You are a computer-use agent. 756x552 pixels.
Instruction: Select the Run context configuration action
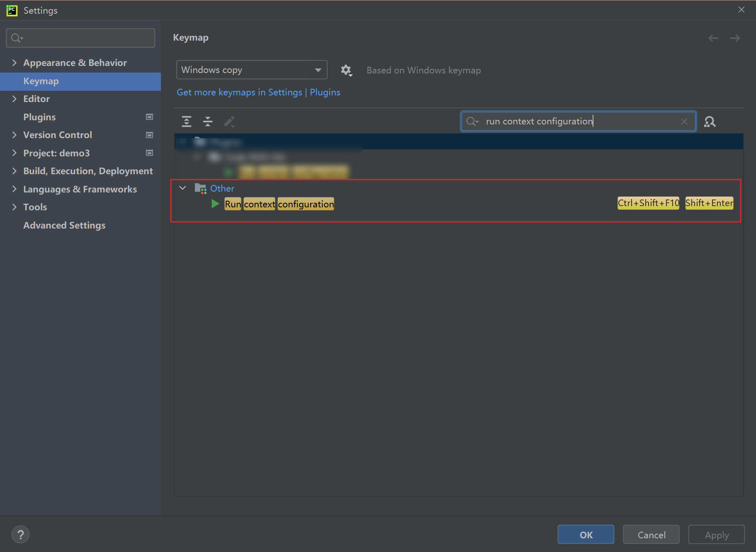coord(279,204)
